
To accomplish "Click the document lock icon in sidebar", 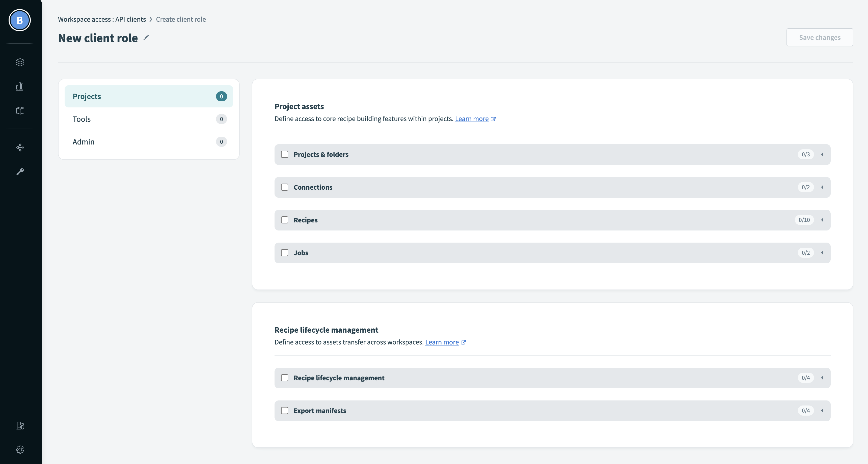I will coord(20,426).
